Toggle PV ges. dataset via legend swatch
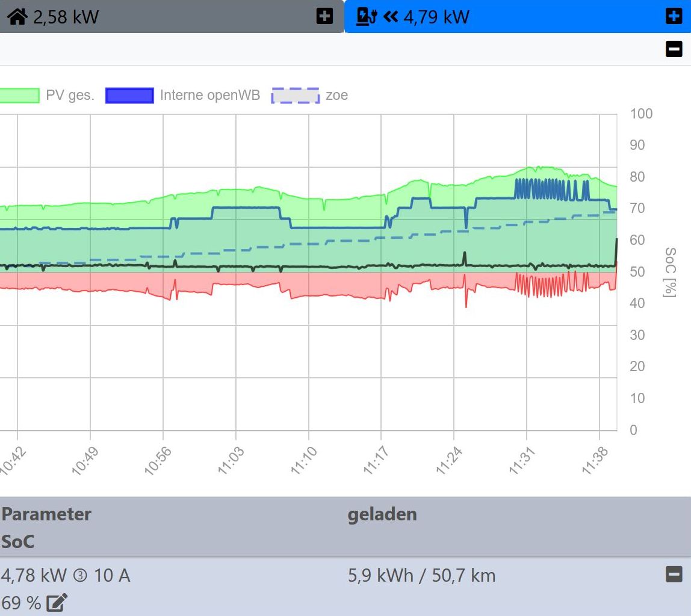The width and height of the screenshot is (691, 616). (19, 96)
